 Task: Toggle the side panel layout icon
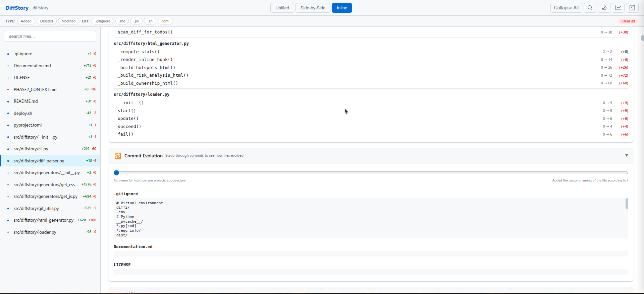(x=632, y=8)
